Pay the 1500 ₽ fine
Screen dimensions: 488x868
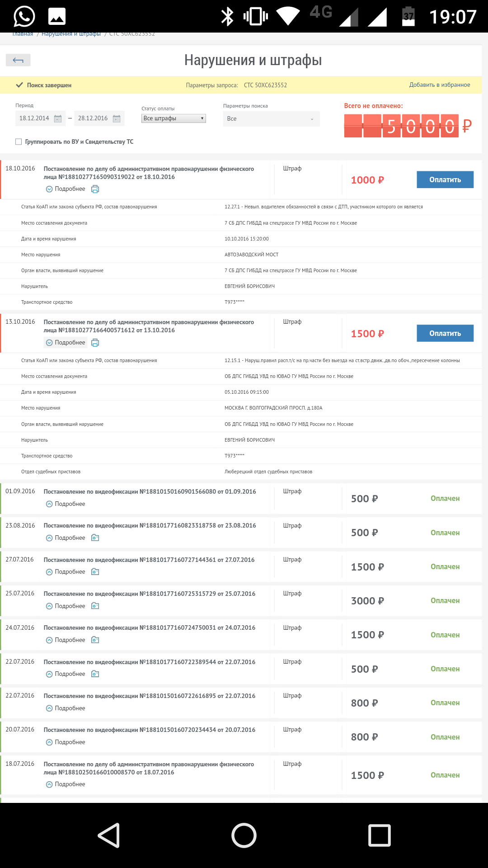point(445,333)
